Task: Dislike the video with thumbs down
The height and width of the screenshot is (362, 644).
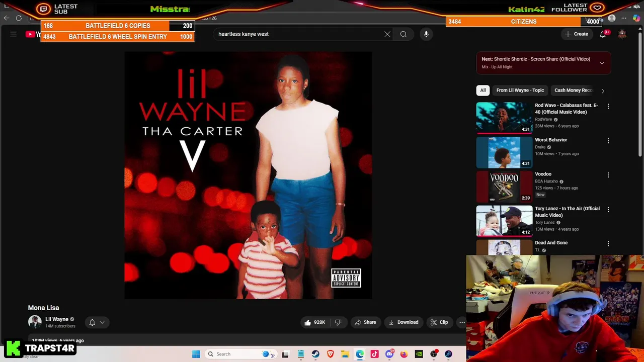Action: click(x=338, y=322)
